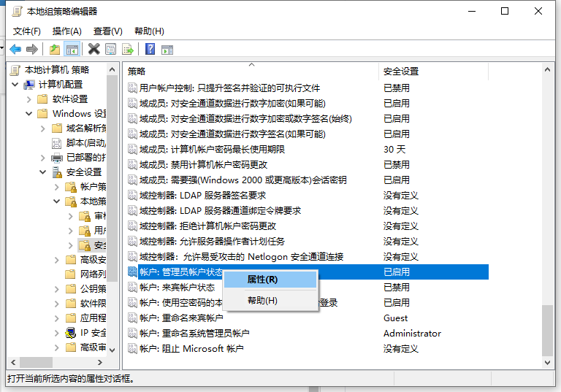Click the export list toolbar icon
Screen dimensions: 561x392
pos(128,49)
